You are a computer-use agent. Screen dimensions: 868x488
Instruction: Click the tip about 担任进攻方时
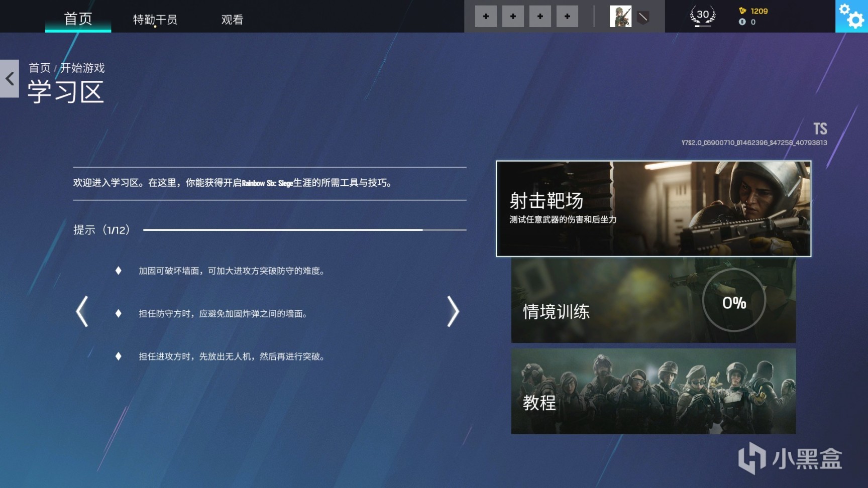point(233,356)
